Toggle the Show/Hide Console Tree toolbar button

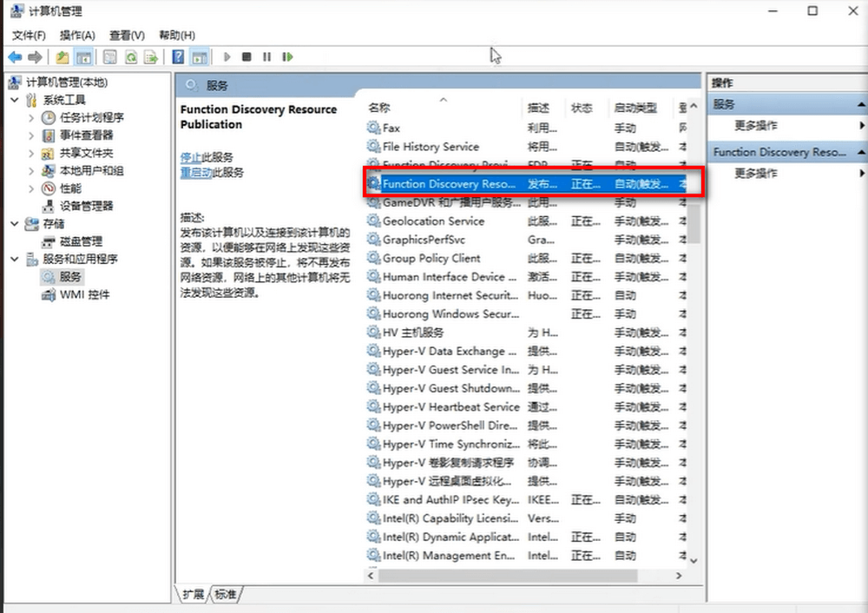click(x=83, y=57)
